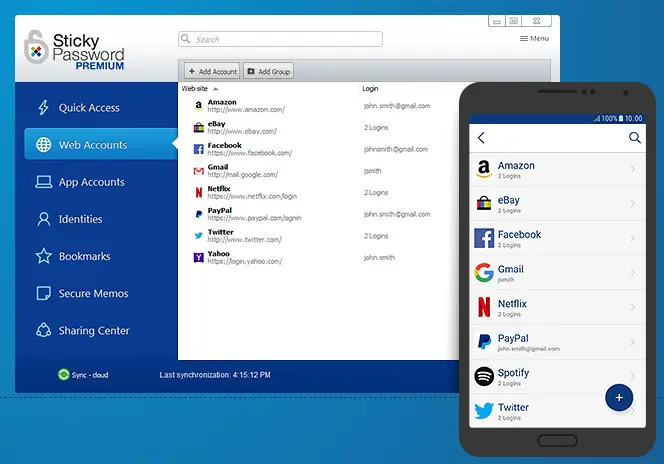Select Web Accounts in the sidebar
Viewport: 664px width, 464px height.
click(101, 144)
